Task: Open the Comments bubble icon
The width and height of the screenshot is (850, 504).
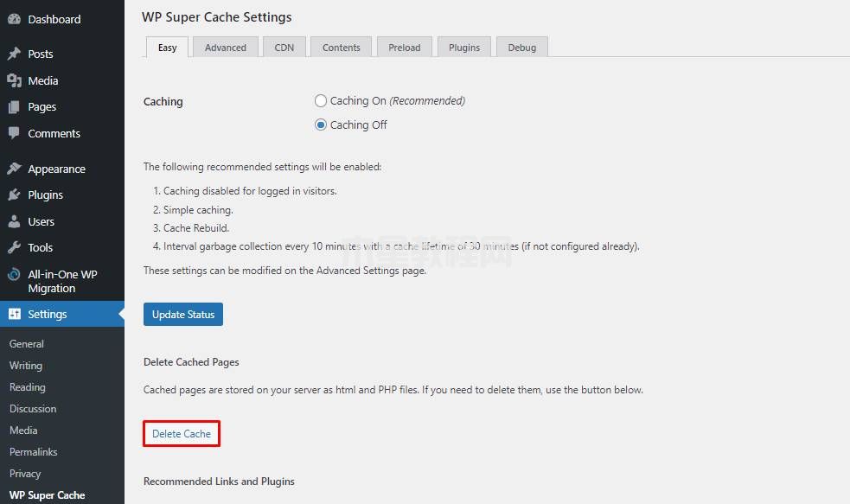Action: (14, 133)
